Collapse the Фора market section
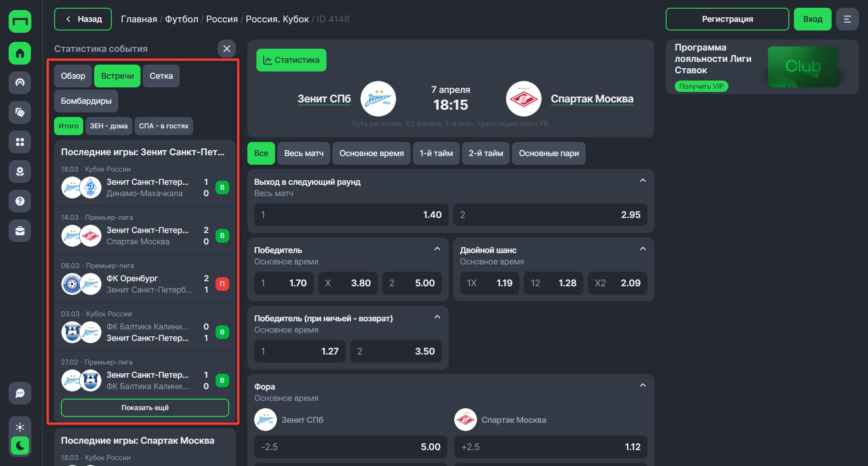The width and height of the screenshot is (868, 466). click(x=642, y=385)
